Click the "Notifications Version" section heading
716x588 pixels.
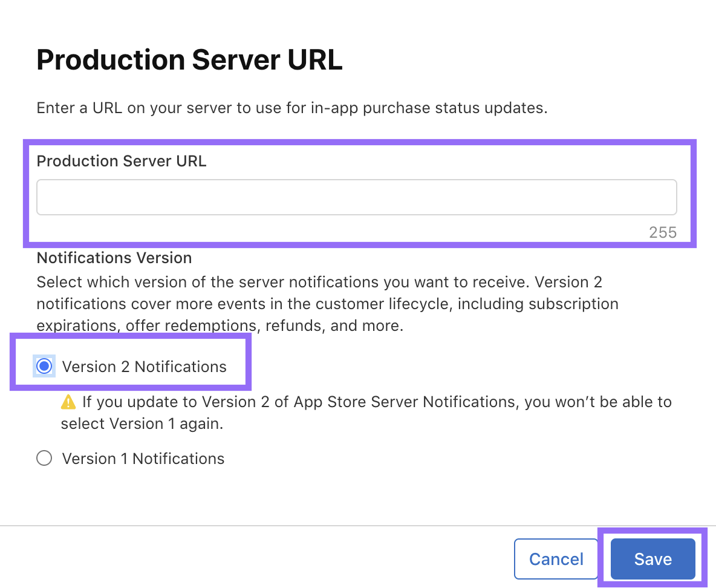114,258
